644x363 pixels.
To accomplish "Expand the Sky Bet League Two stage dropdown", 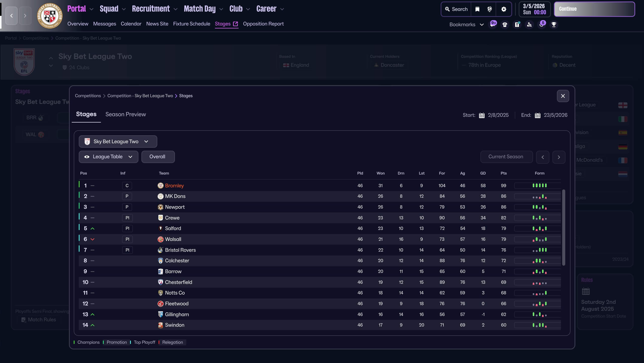I will pyautogui.click(x=118, y=141).
